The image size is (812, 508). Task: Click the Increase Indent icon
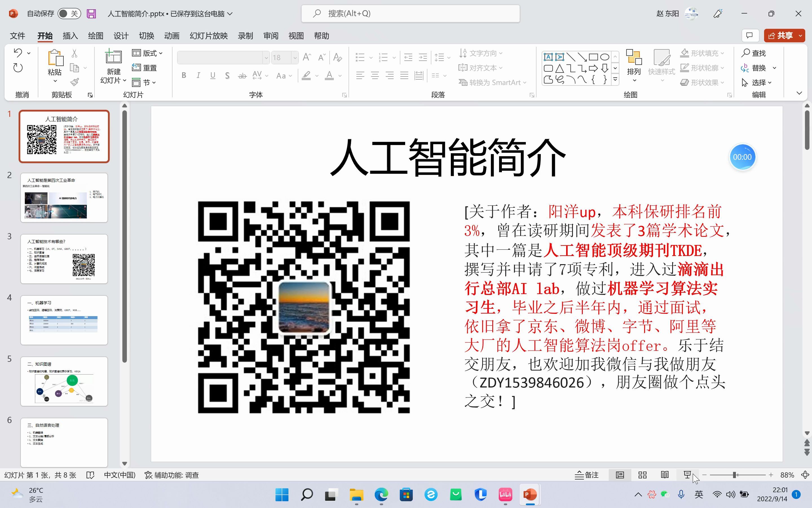tap(423, 57)
